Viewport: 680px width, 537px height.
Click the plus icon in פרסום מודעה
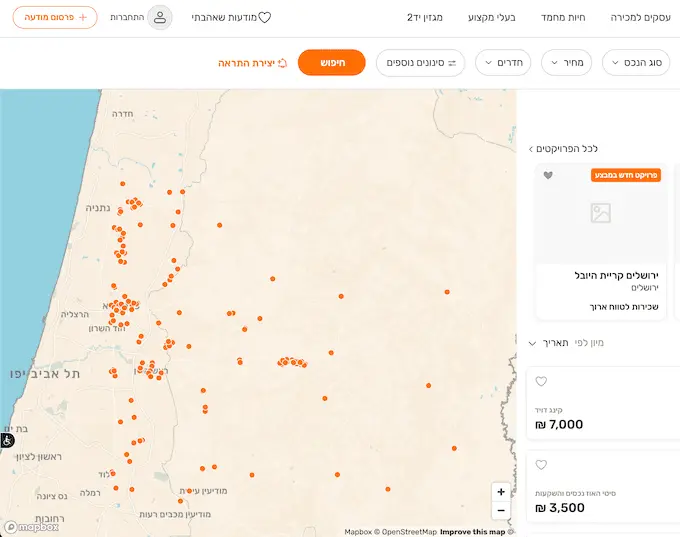[83, 17]
